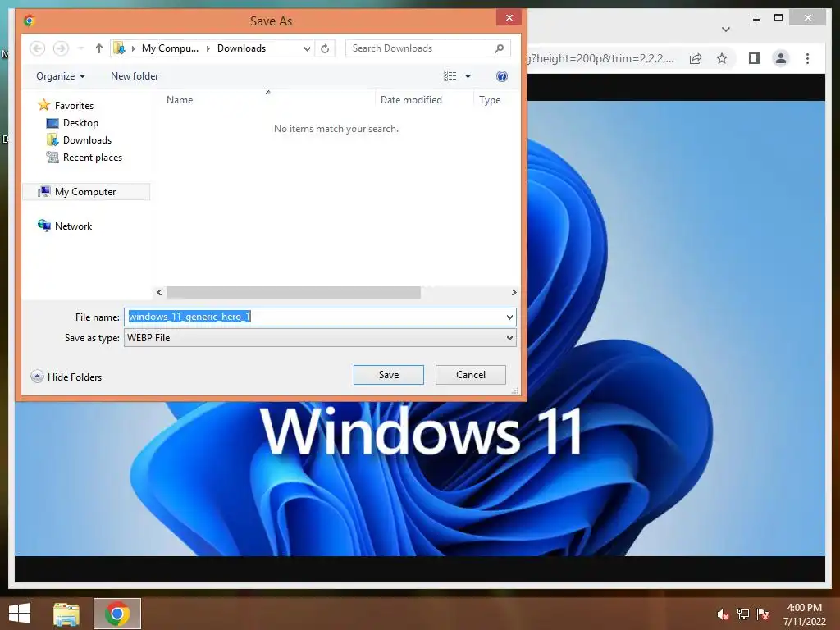Click the horizontal scrollbar thumb
840x630 pixels.
294,293
